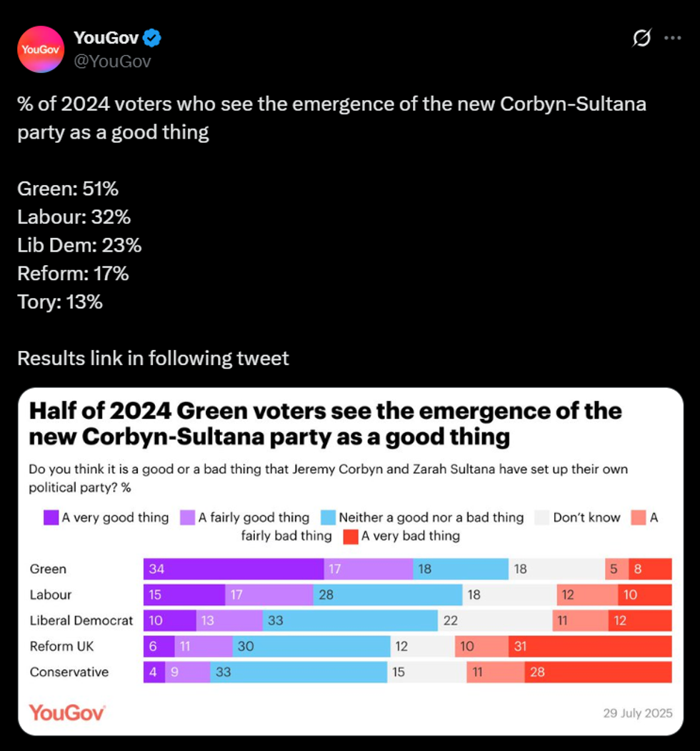Click the blue verified badge next to YouGov
Screen dimensions: 700x751
pos(151,38)
